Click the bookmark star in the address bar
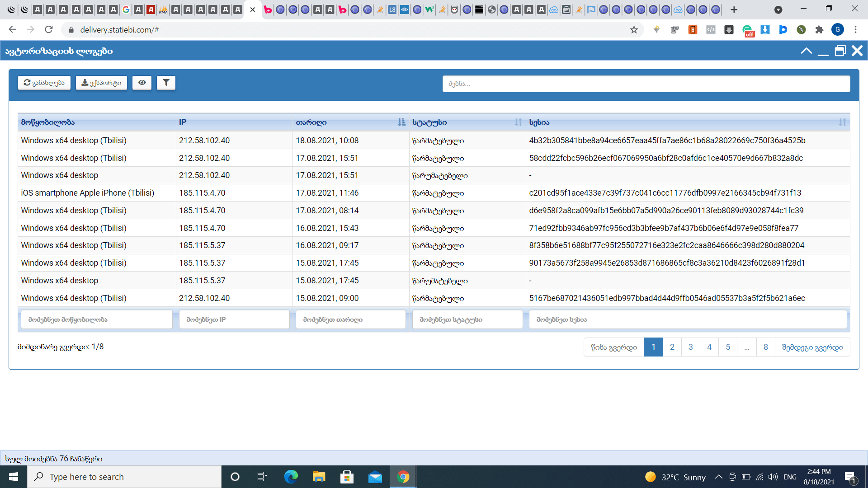 point(634,29)
